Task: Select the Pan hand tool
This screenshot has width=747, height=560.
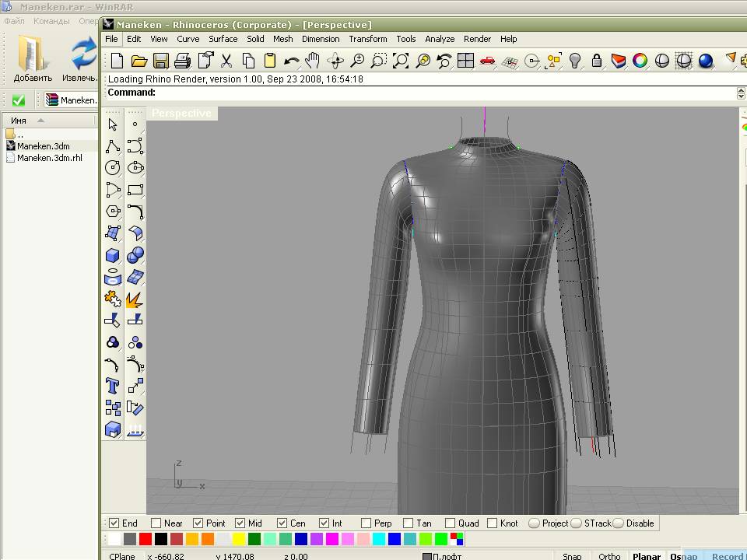Action: (313, 61)
